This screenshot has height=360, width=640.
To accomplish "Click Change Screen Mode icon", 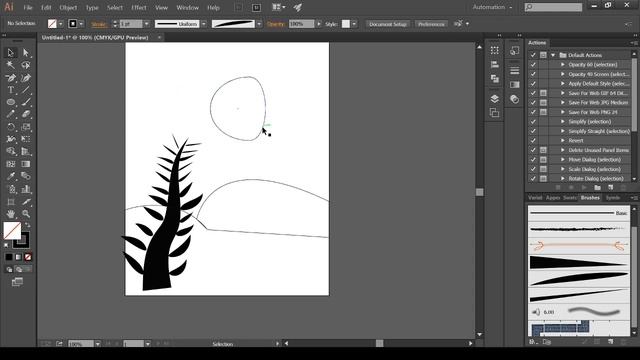I will (x=17, y=282).
